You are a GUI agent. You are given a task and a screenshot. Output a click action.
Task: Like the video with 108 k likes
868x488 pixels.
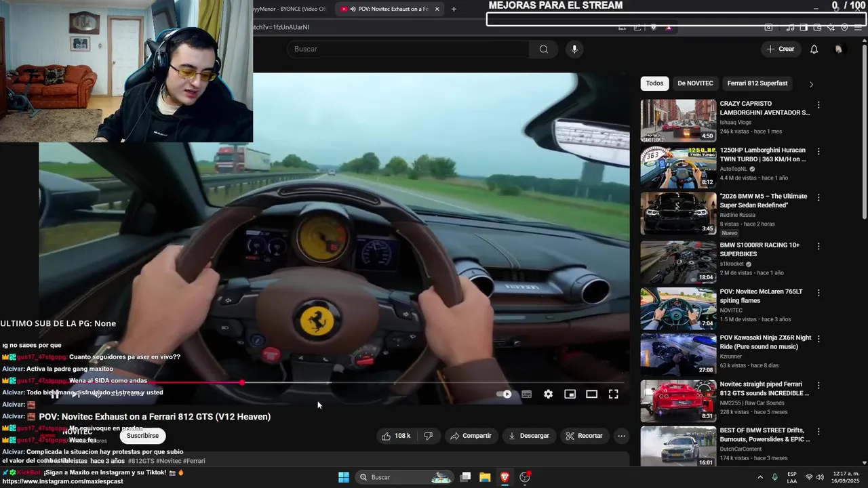(x=396, y=436)
